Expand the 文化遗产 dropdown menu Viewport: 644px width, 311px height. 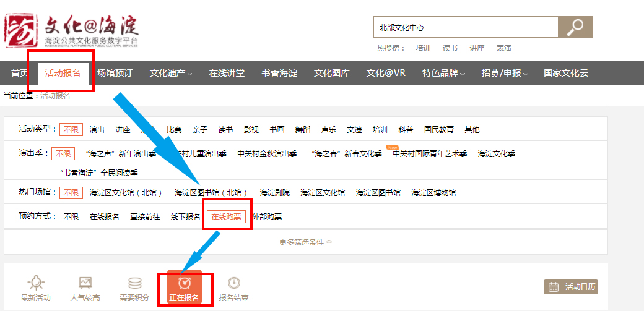point(170,73)
